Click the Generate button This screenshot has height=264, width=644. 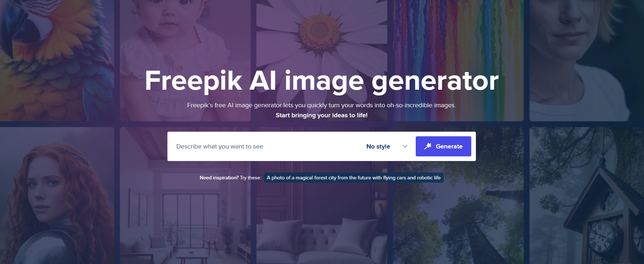(443, 146)
